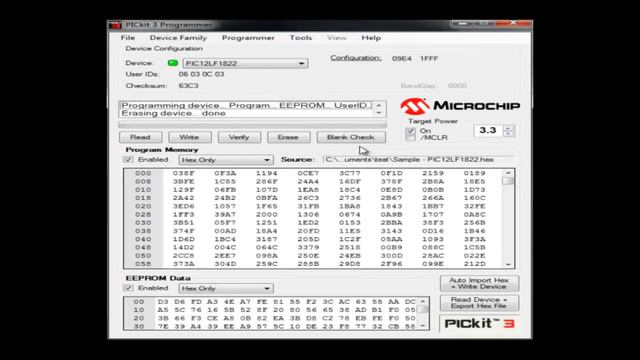Click the Configuration link
The height and width of the screenshot is (360, 640).
[x=356, y=58]
